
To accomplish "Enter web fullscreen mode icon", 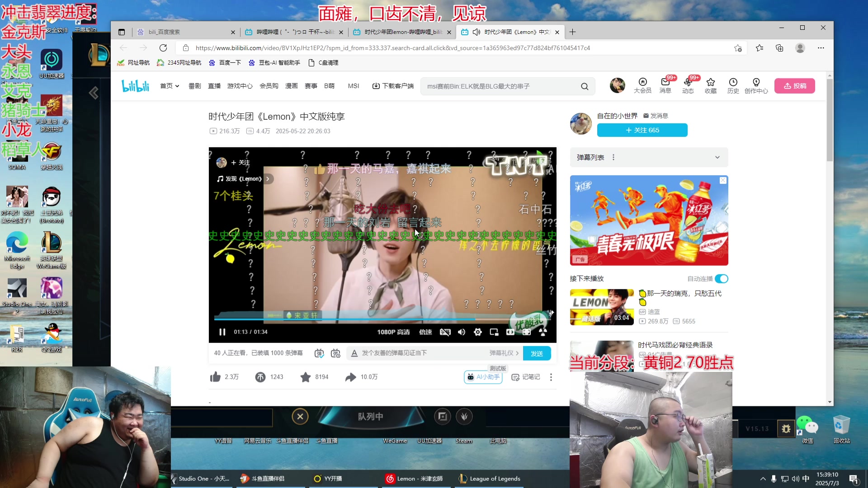I will (x=527, y=332).
